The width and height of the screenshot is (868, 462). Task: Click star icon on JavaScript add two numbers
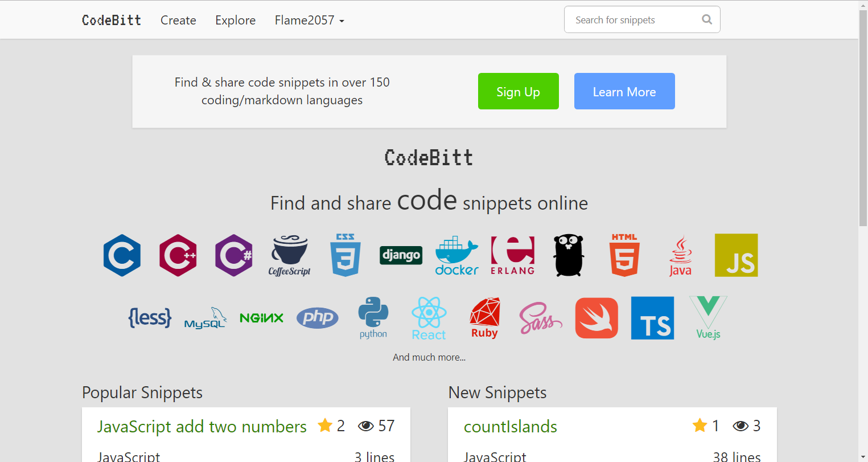tap(325, 425)
